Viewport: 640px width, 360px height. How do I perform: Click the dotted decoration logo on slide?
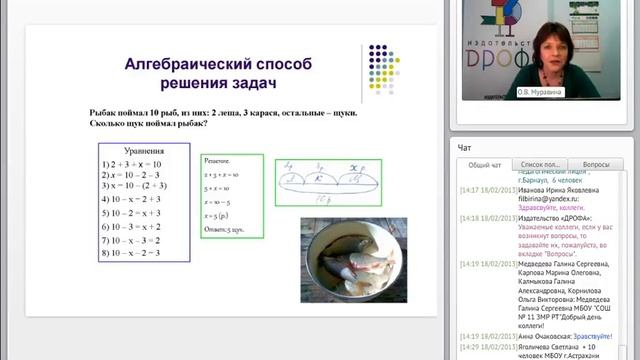click(384, 69)
